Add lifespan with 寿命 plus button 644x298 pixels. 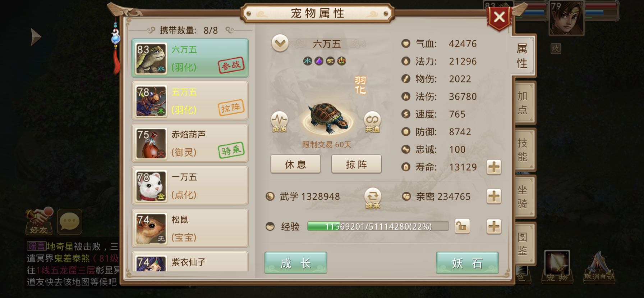494,167
